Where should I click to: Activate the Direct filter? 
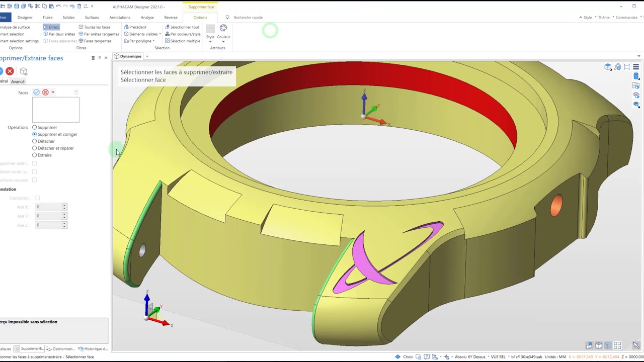coord(51,27)
